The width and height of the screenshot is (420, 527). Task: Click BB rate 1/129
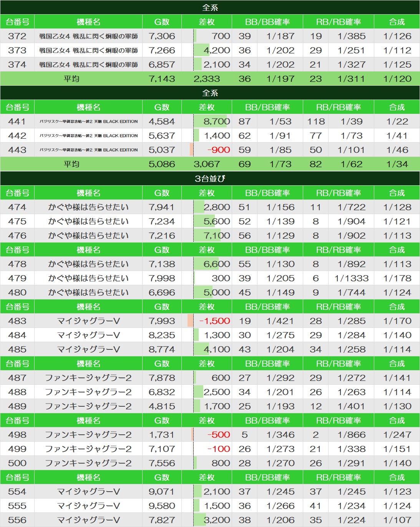(281, 236)
